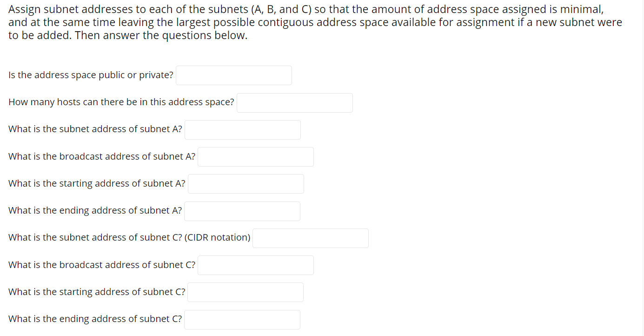Click the host count answer box

294,102
